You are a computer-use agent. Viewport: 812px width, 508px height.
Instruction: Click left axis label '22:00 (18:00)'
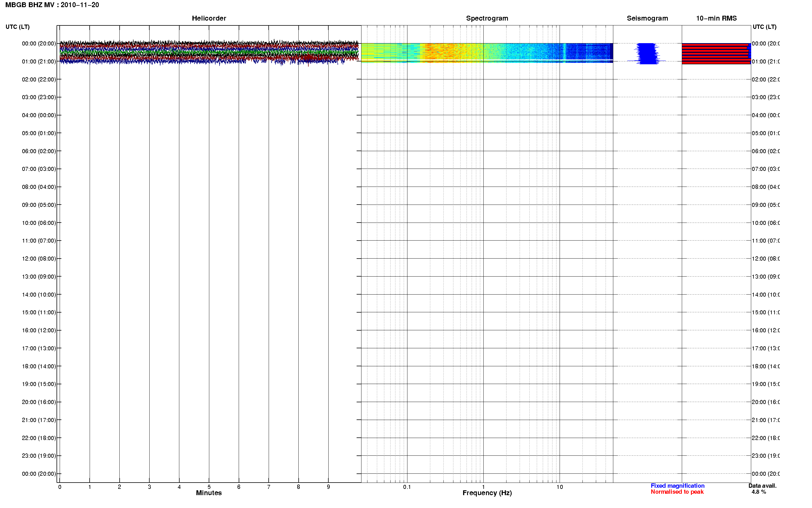point(39,438)
